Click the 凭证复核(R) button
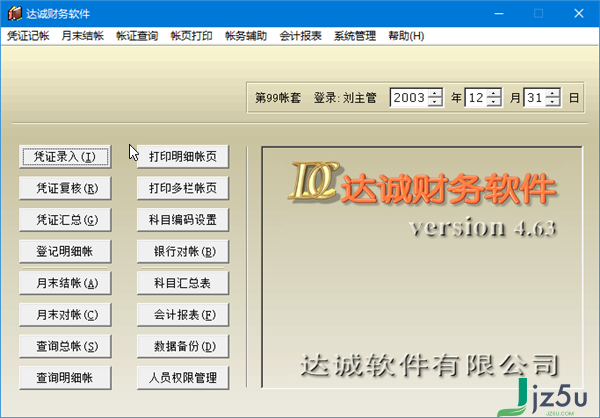 point(65,188)
